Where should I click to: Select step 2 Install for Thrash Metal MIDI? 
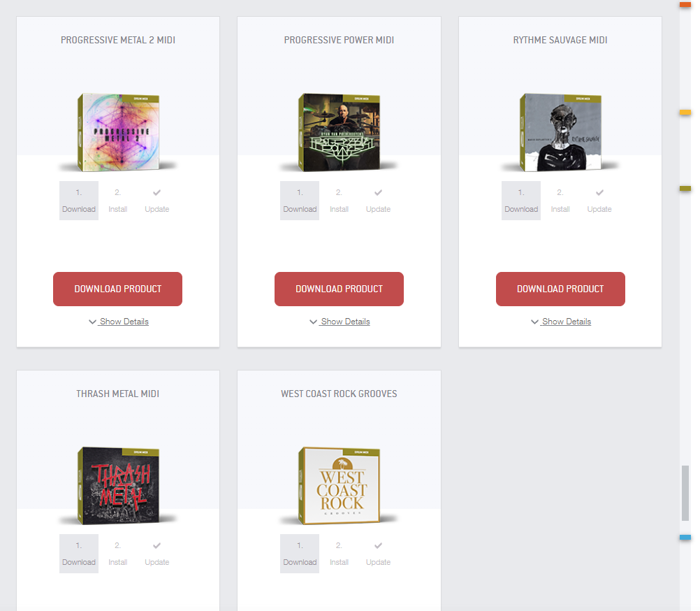coord(118,554)
